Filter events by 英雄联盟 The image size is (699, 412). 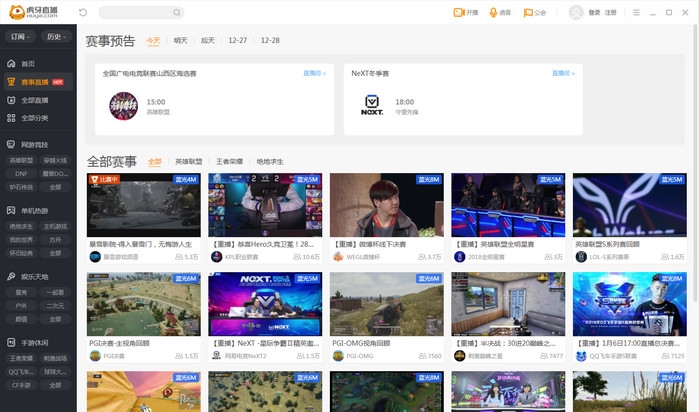(189, 161)
